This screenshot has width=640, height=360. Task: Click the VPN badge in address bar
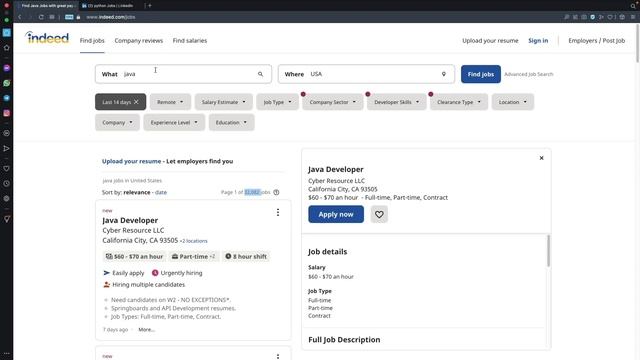(x=69, y=17)
